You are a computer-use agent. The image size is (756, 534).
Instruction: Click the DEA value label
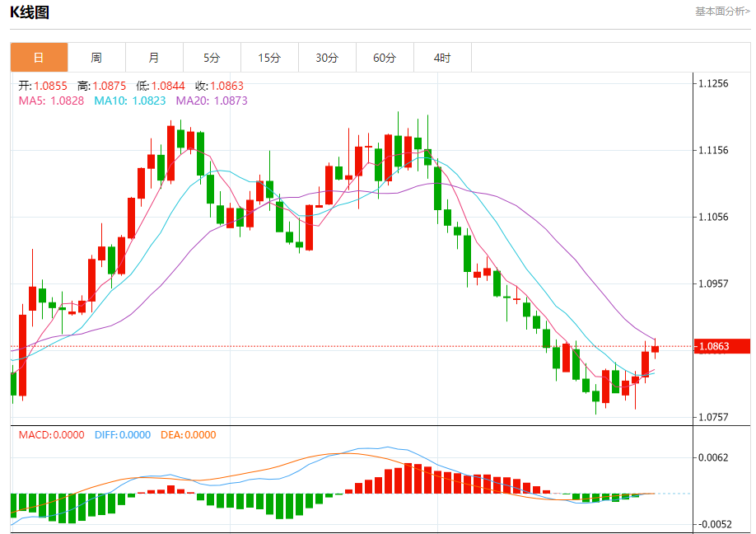click(x=188, y=435)
